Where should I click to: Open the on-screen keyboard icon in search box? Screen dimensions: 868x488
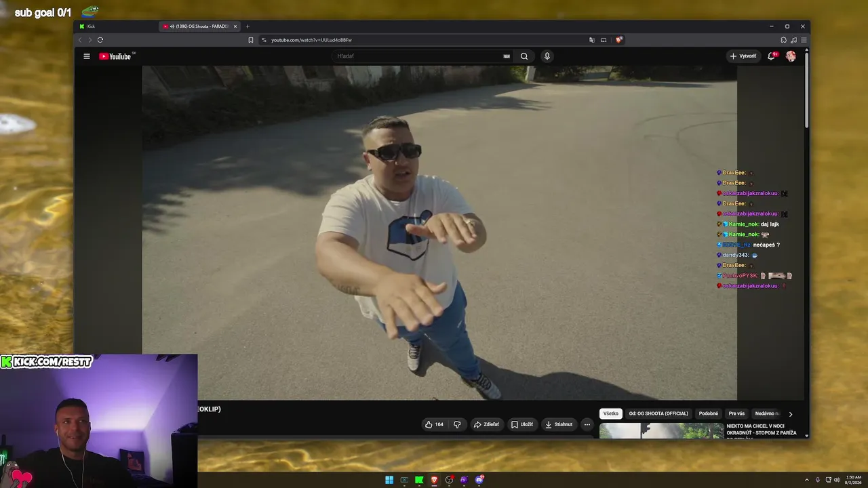pyautogui.click(x=507, y=56)
